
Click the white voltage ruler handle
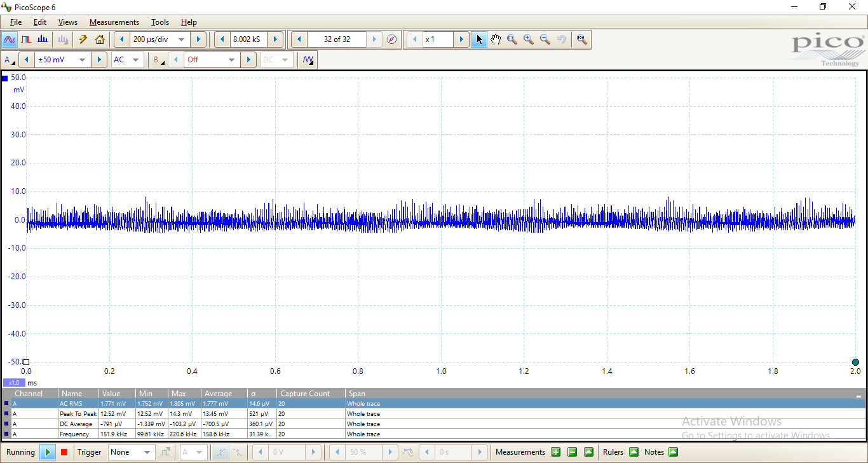(26, 362)
